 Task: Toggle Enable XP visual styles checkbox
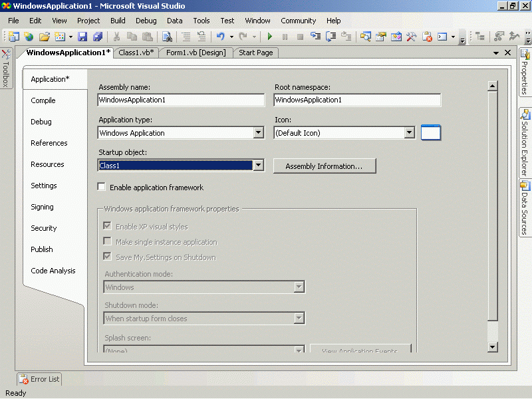click(x=107, y=227)
